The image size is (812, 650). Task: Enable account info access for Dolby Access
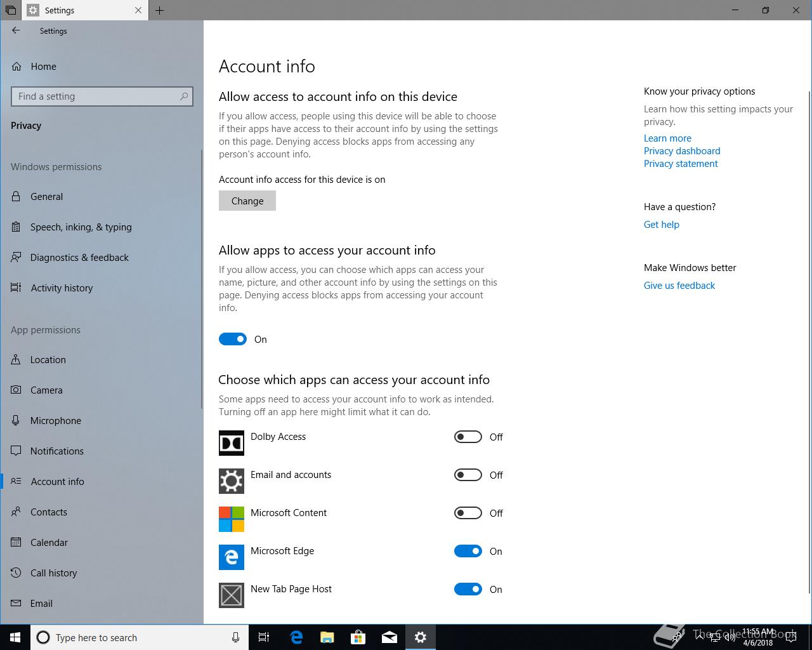coord(468,437)
